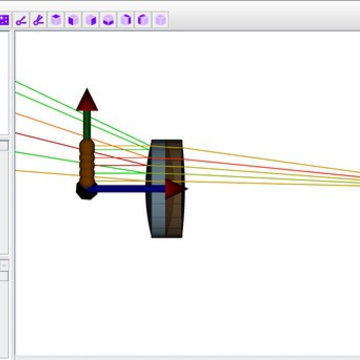The image size is (360, 360).
Task: Switch to cube top-face view
Action: [56, 20]
